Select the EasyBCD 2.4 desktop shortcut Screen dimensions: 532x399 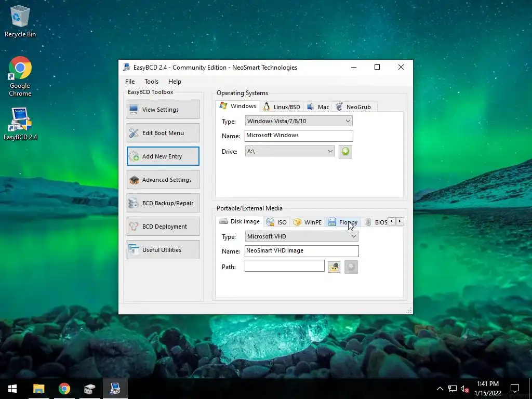(x=20, y=124)
